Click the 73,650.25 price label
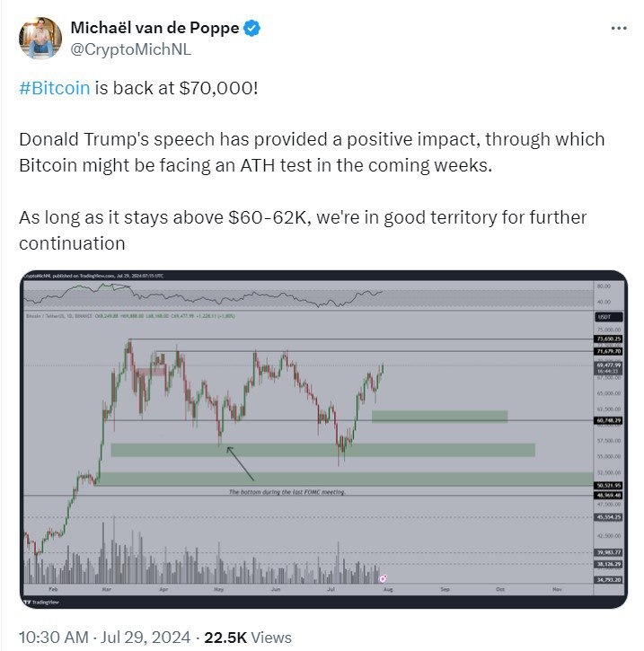Image resolution: width=644 pixels, height=651 pixels. pyautogui.click(x=607, y=339)
